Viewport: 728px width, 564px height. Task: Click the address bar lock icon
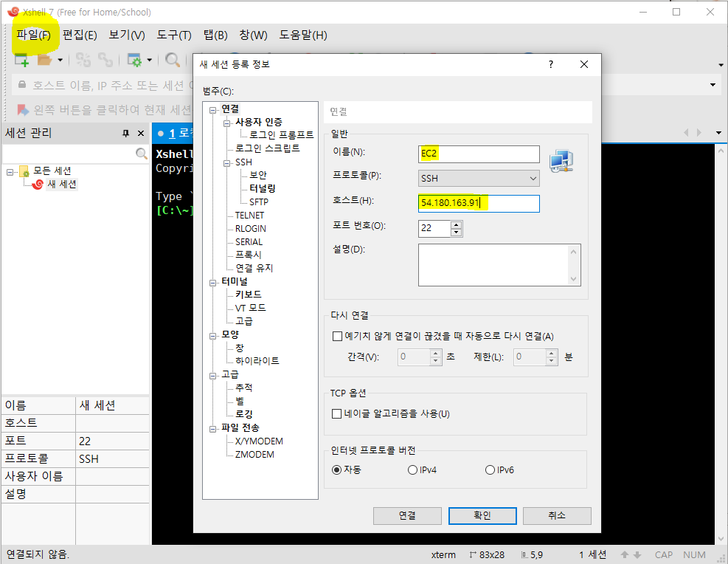22,85
